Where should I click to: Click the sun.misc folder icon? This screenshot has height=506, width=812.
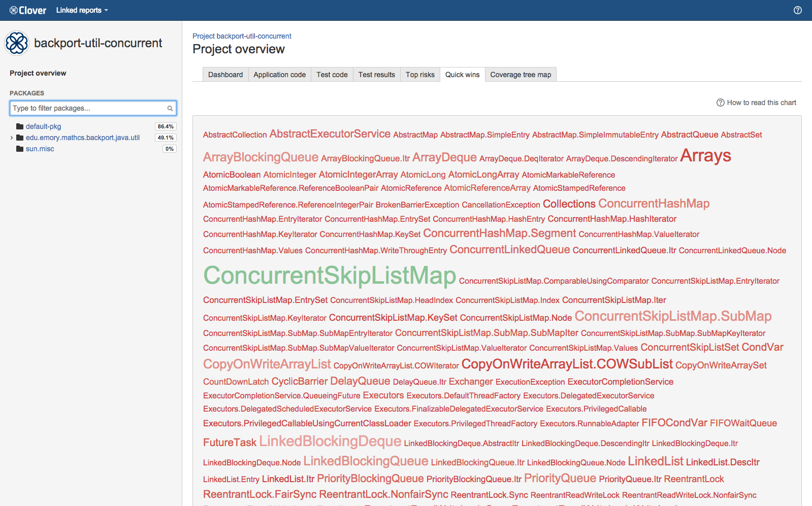coord(20,149)
